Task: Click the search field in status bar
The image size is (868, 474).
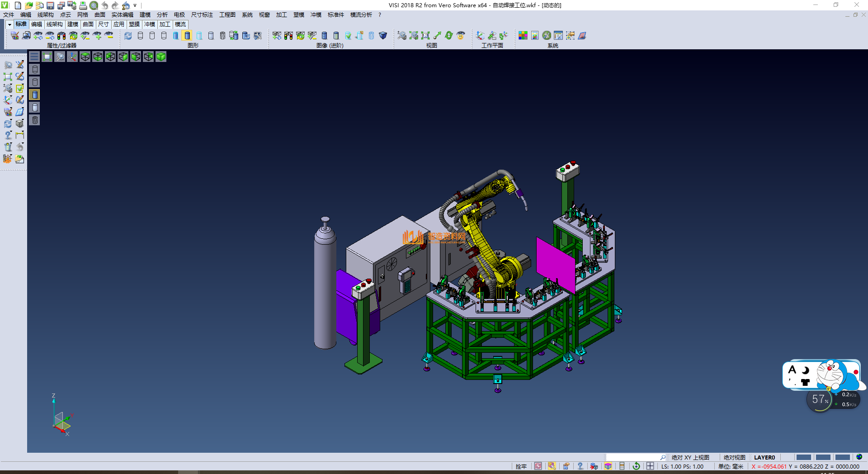Action: (633, 457)
